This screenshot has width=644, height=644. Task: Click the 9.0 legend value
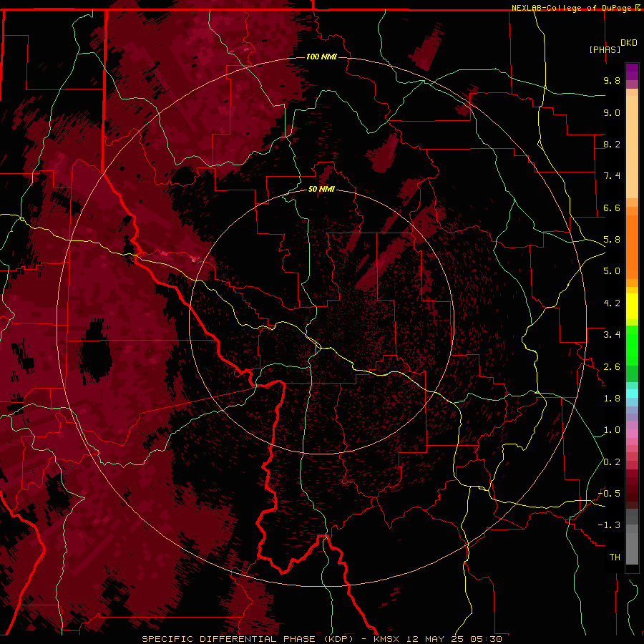612,112
